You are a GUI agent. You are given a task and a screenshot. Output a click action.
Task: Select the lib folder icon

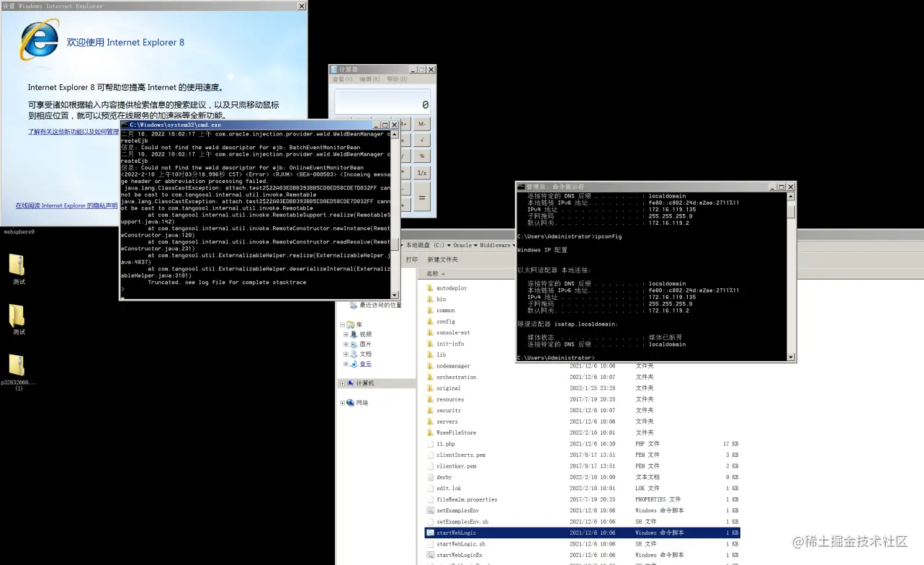click(430, 355)
